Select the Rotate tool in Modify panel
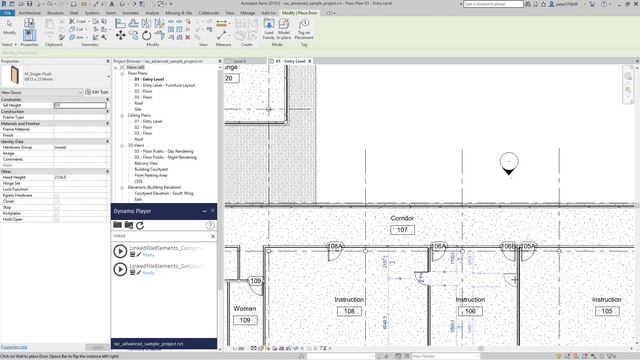 click(x=147, y=36)
